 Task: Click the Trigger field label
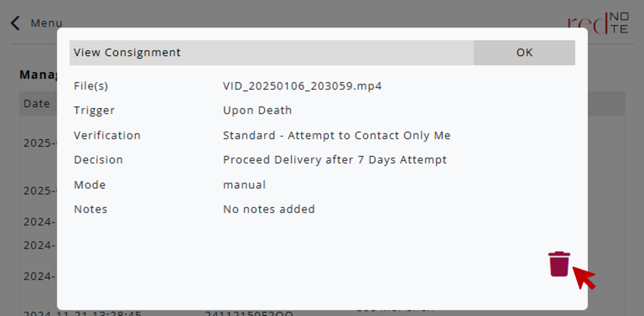(x=94, y=110)
